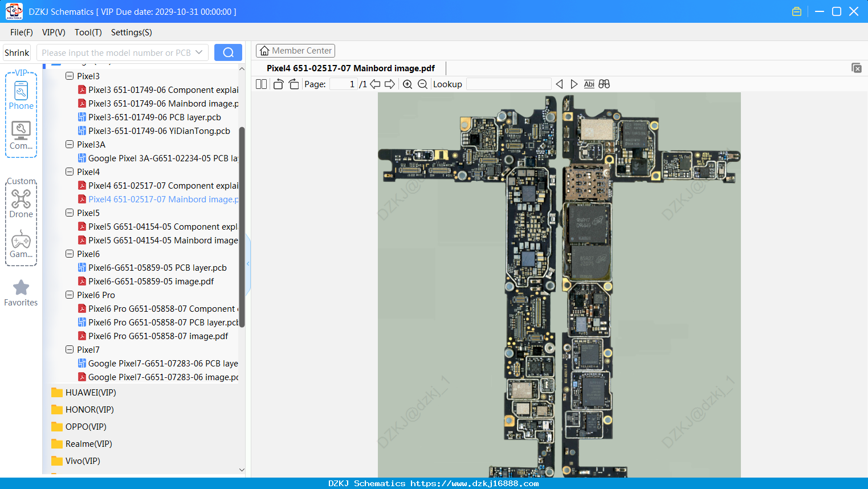
Task: Open Pixel3-651-01749-06 PCB layer.pcb
Action: pyautogui.click(x=149, y=117)
